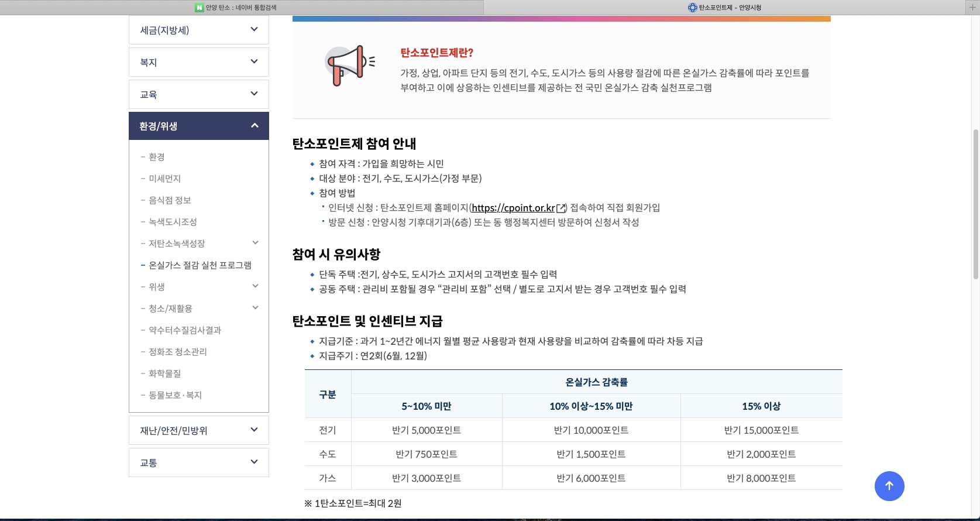The image size is (980, 521).
Task: Open the 미세먼지 sidebar item
Action: click(x=164, y=179)
